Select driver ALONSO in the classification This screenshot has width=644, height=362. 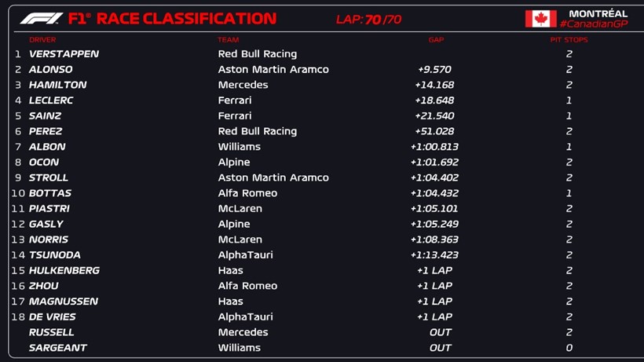tap(50, 69)
